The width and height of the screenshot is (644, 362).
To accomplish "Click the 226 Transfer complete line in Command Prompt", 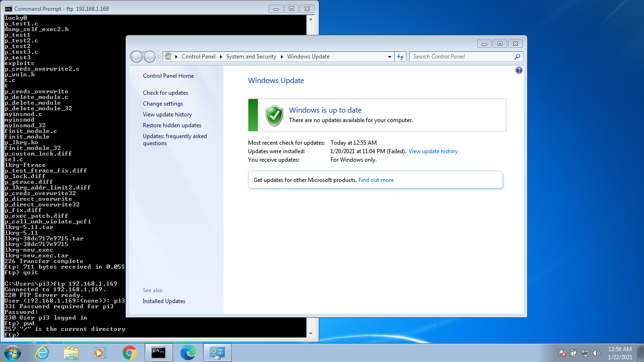I will click(x=44, y=261).
